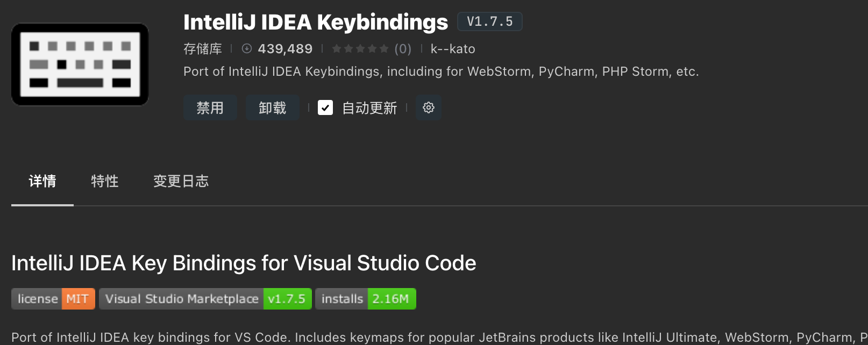
Task: Toggle the 自动更新 auto-update checkbox
Action: 325,108
